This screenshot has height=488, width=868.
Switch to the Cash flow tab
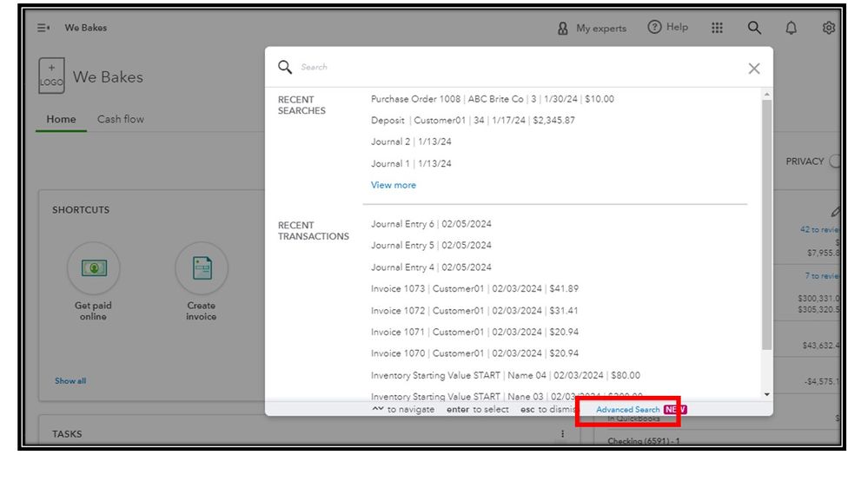[x=121, y=119]
